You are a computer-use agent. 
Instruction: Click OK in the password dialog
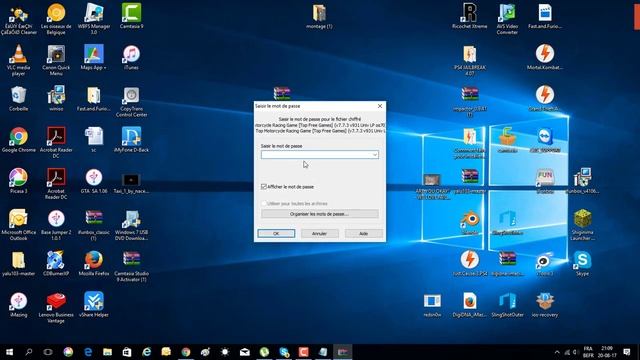point(276,233)
